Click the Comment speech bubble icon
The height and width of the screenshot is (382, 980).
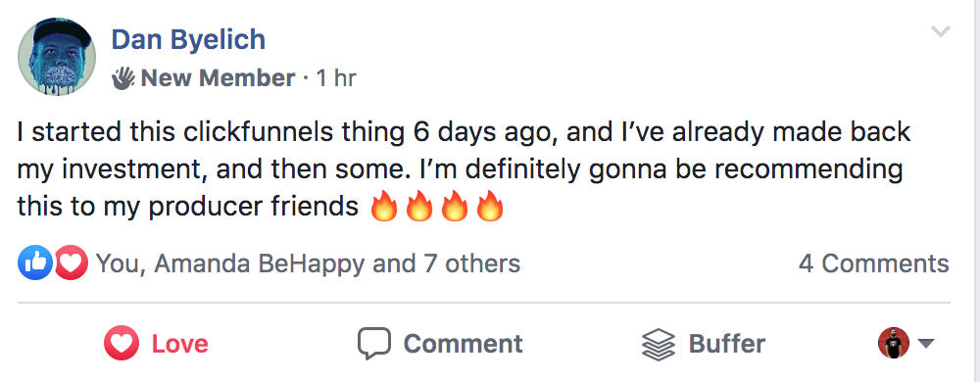(374, 343)
